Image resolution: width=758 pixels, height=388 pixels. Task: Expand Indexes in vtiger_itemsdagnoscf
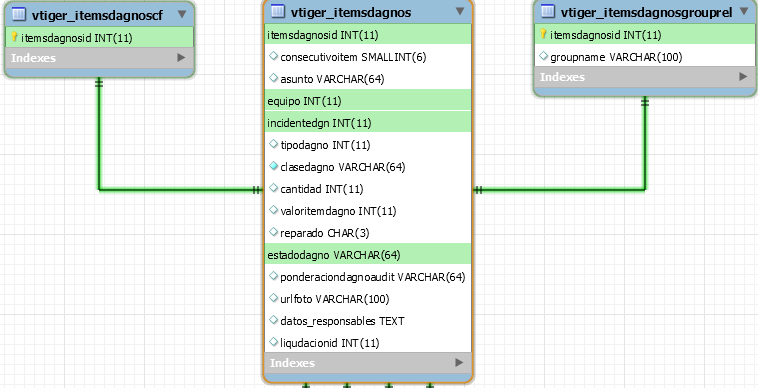click(181, 57)
